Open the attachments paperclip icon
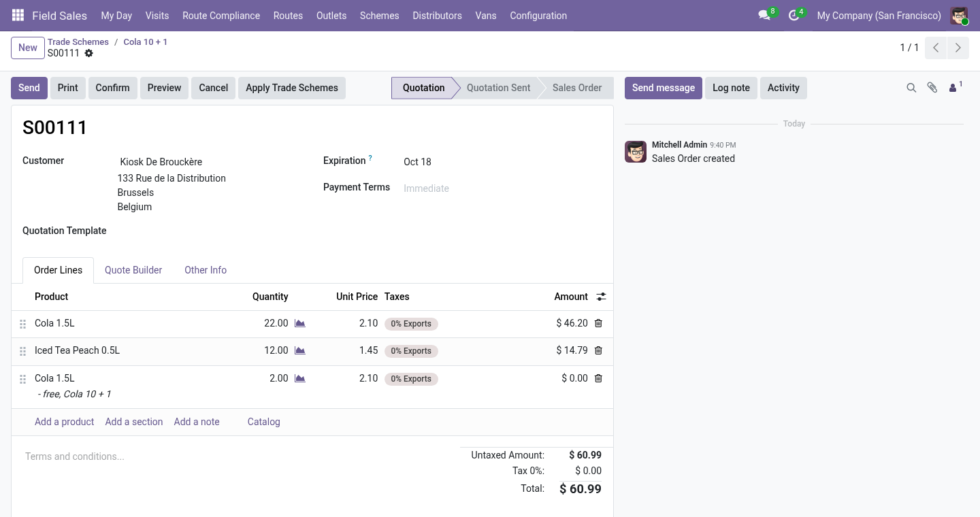980x517 pixels. point(932,88)
